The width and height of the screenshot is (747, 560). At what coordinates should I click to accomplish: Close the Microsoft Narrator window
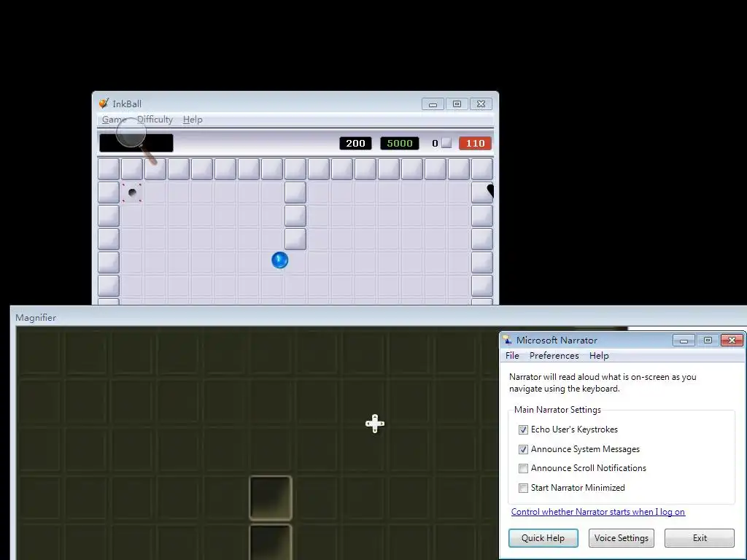click(732, 340)
